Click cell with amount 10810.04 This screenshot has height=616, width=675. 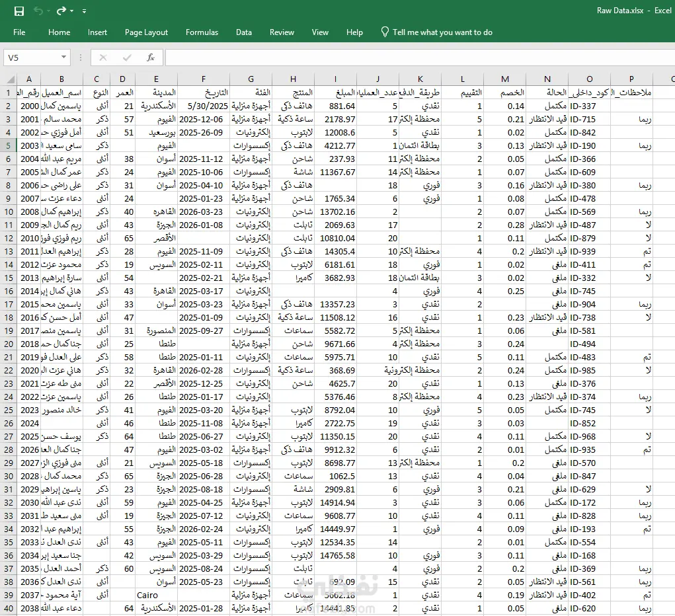(x=335, y=238)
